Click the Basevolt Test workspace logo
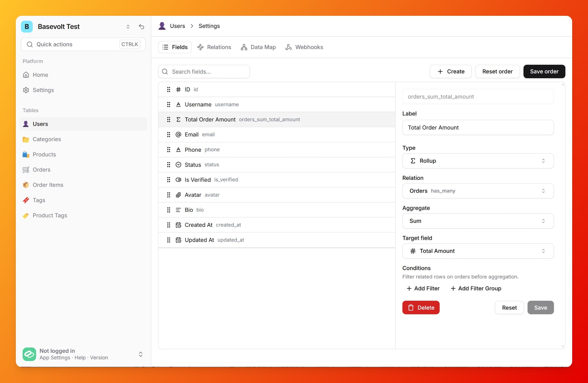The height and width of the screenshot is (383, 588). (x=27, y=26)
